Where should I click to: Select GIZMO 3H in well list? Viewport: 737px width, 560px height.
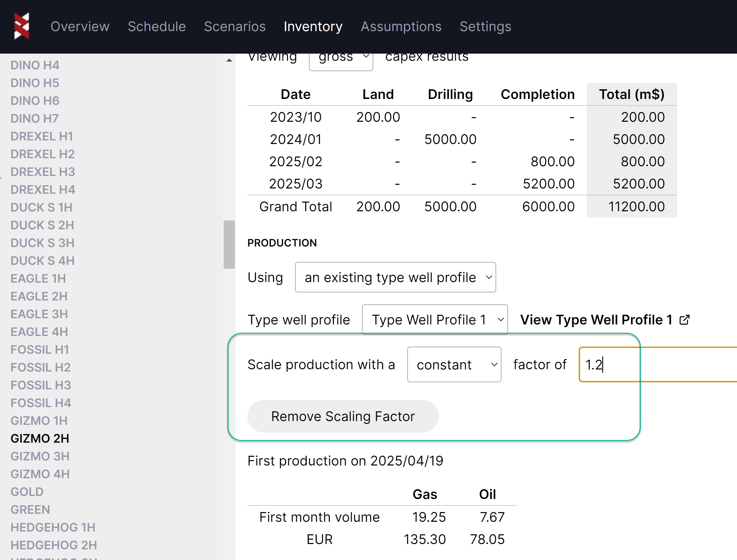point(40,456)
